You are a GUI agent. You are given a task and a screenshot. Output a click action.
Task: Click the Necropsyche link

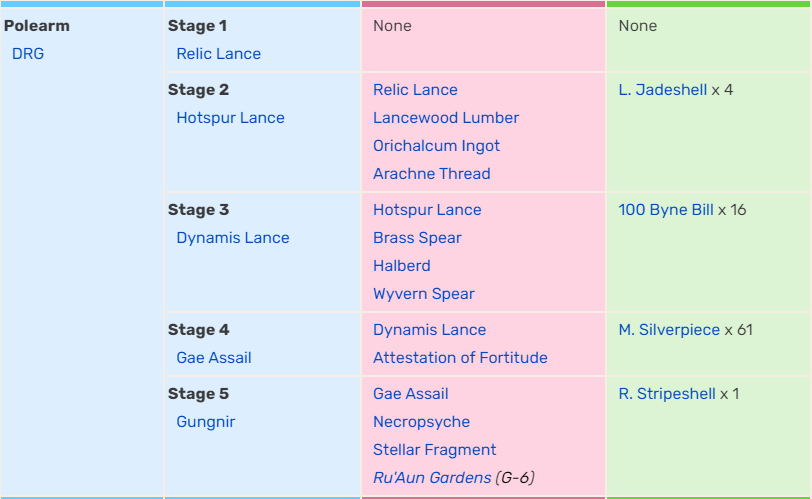coord(422,422)
